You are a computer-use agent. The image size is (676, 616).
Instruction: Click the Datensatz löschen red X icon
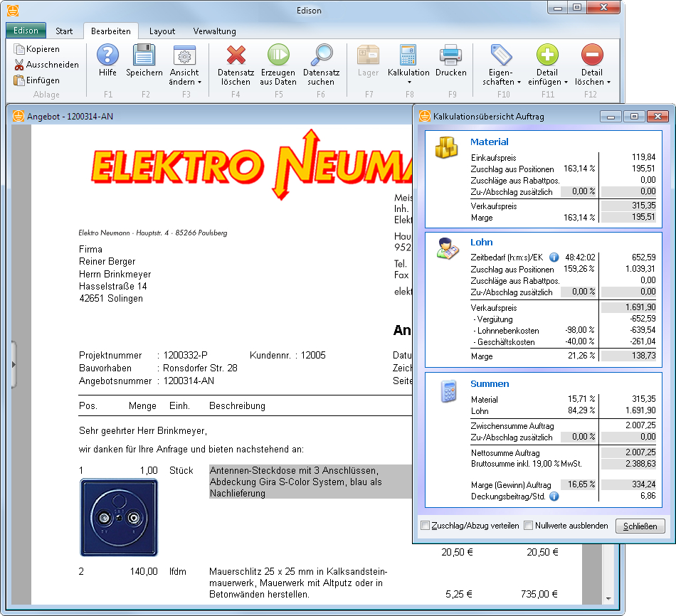(x=235, y=55)
